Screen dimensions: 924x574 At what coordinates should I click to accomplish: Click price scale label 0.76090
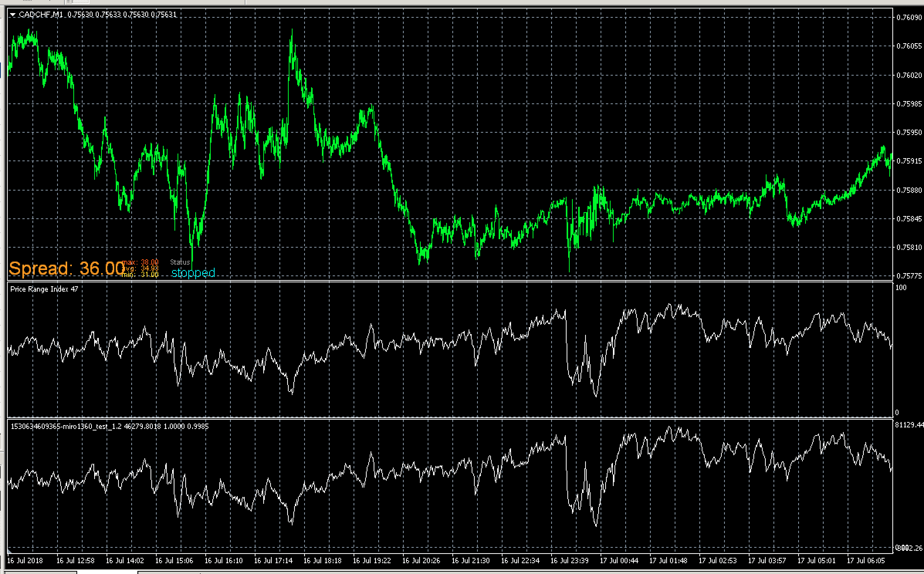(x=909, y=17)
